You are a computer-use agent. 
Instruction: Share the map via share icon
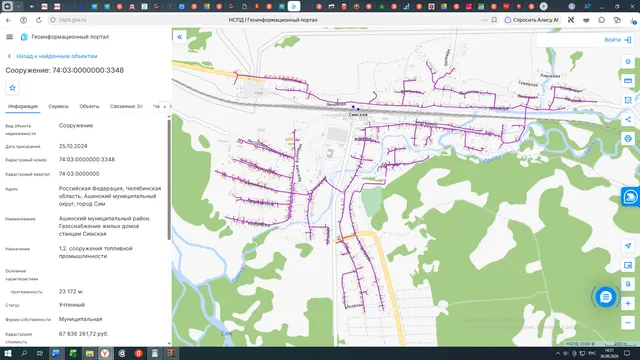coord(628,119)
